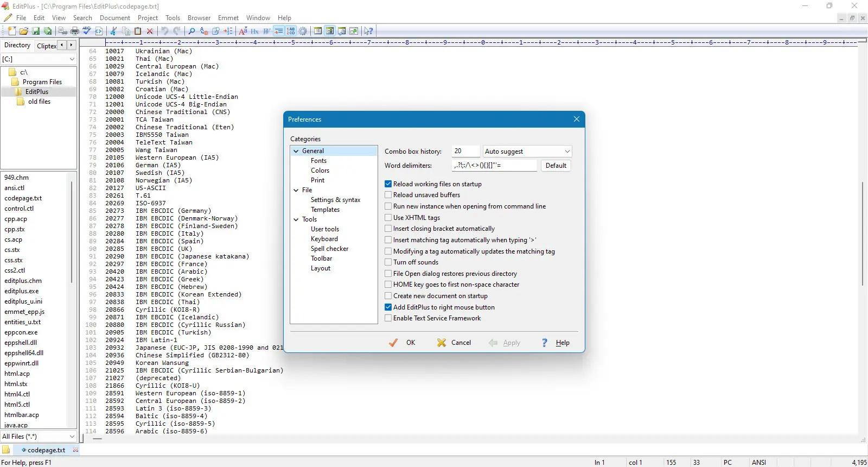Screen dimensions: 868x467
Task: Click the Open file toolbar icon
Action: click(x=24, y=31)
